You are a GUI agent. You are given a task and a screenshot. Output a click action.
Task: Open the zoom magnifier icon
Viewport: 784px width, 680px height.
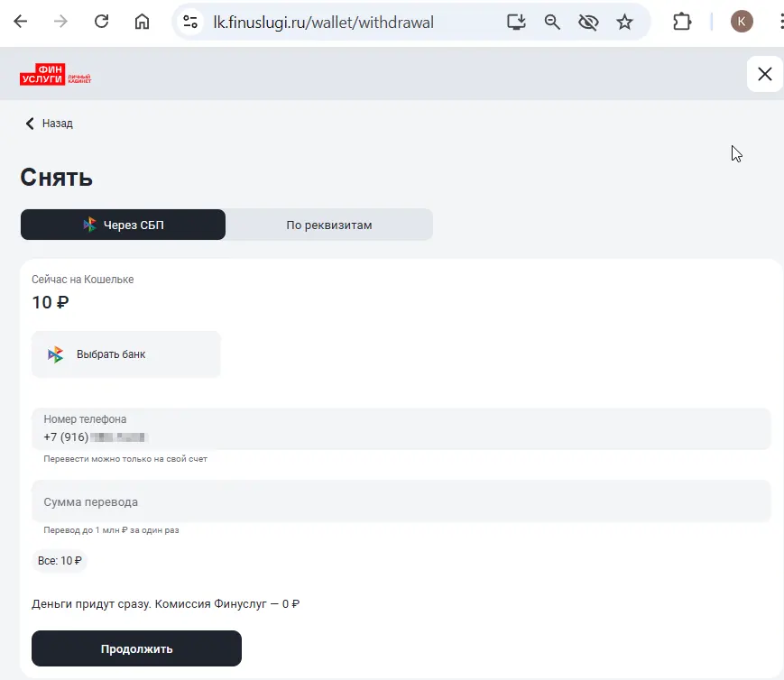point(552,22)
